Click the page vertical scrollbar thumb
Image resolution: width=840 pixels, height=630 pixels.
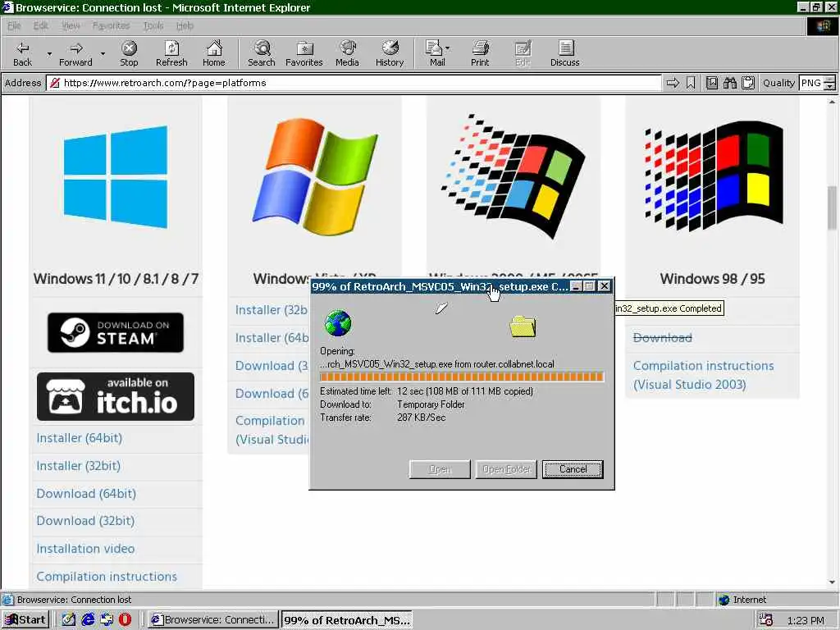point(832,208)
